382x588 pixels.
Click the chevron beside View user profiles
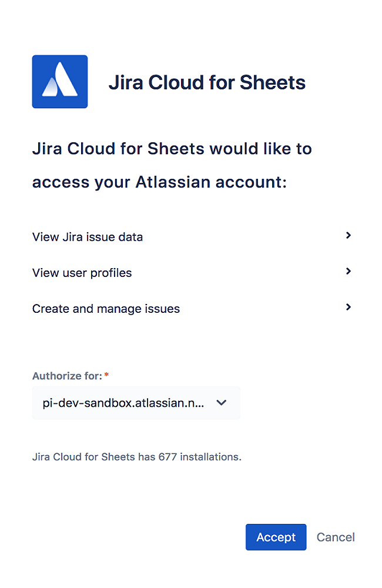348,271
